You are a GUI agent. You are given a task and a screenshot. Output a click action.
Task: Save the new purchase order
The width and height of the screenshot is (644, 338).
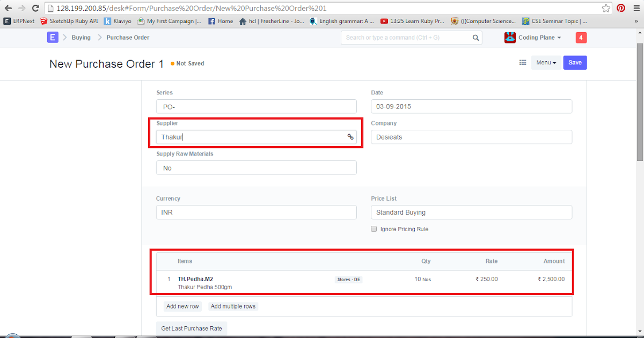(575, 62)
